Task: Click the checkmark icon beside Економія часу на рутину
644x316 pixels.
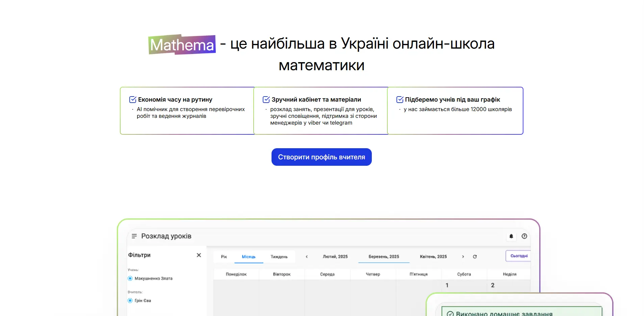Action: coord(132,99)
